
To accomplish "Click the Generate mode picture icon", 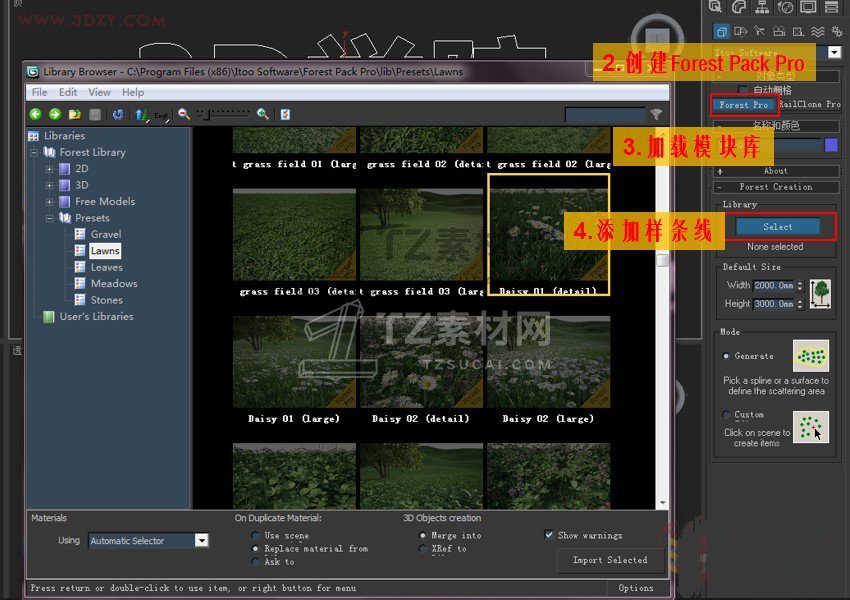I will (810, 356).
